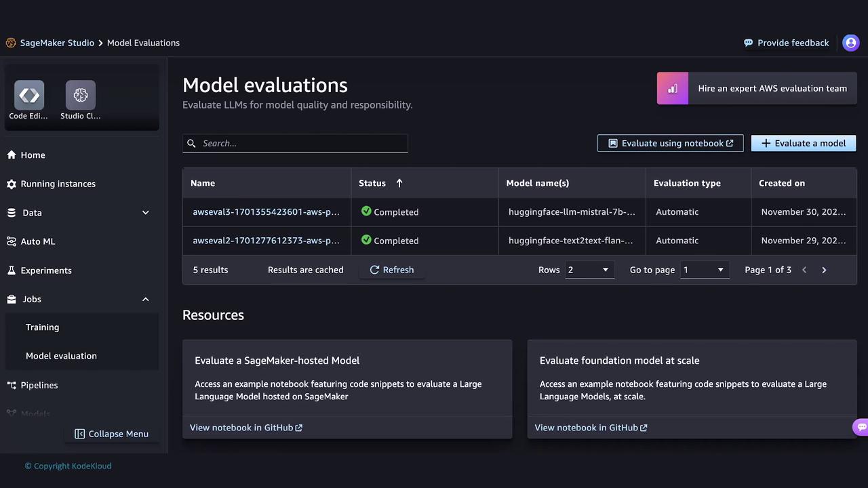Screen dimensions: 868x488
Task: Click Evaluate using notebook button
Action: pyautogui.click(x=670, y=143)
